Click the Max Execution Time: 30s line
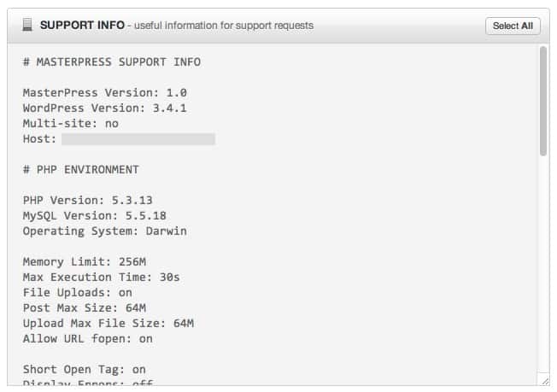The height and width of the screenshot is (392, 557). coord(102,277)
